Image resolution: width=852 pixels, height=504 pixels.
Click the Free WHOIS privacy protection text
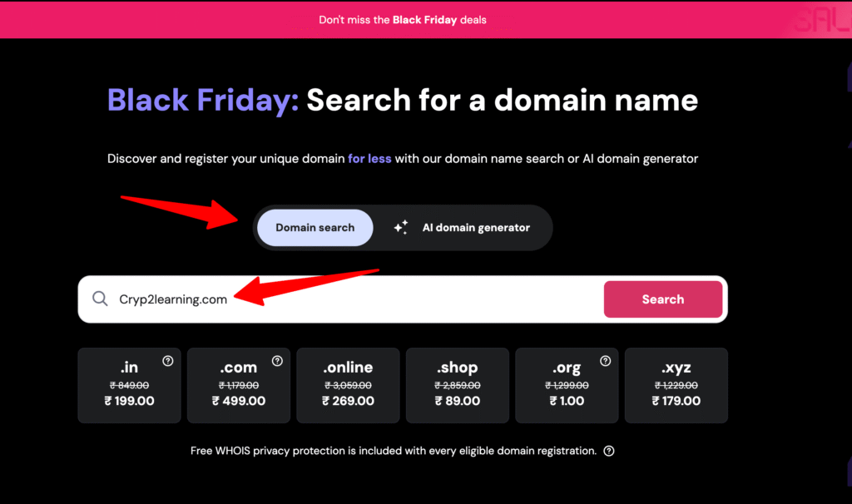(393, 451)
